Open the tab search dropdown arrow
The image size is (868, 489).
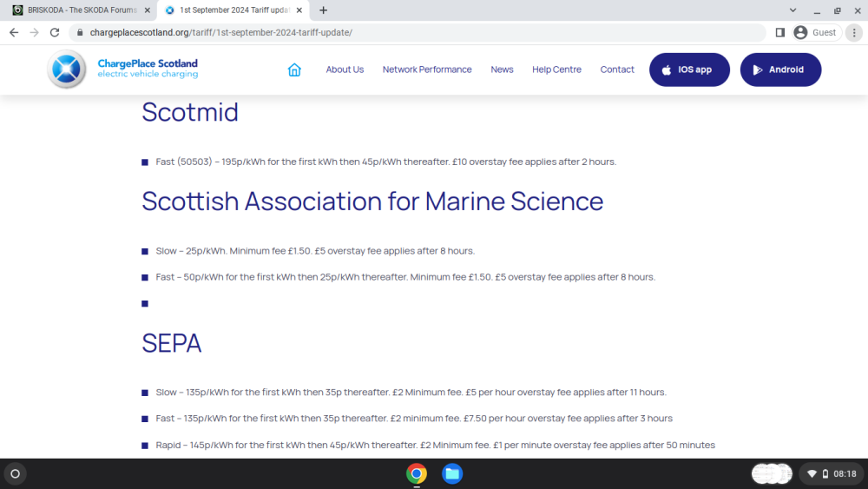pos(792,10)
